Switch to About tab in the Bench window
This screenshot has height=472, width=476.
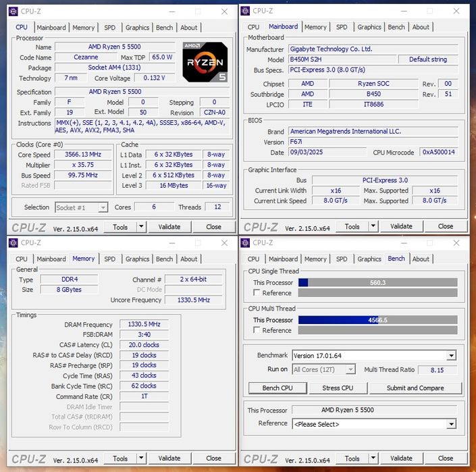[421, 259]
